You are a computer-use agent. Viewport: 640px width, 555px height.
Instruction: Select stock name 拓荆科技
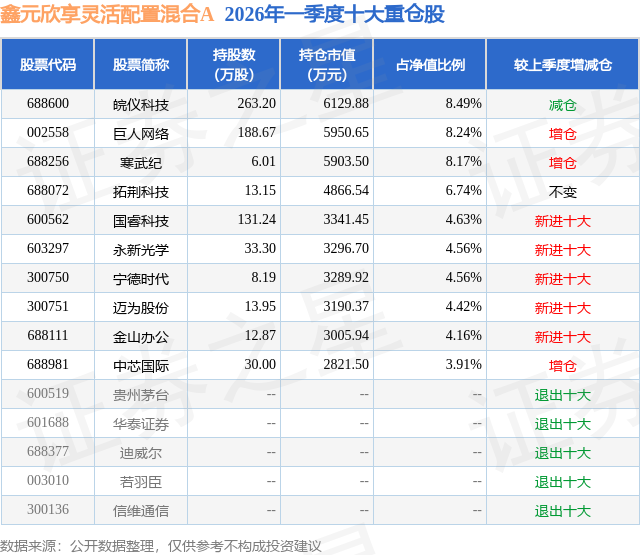(141, 192)
